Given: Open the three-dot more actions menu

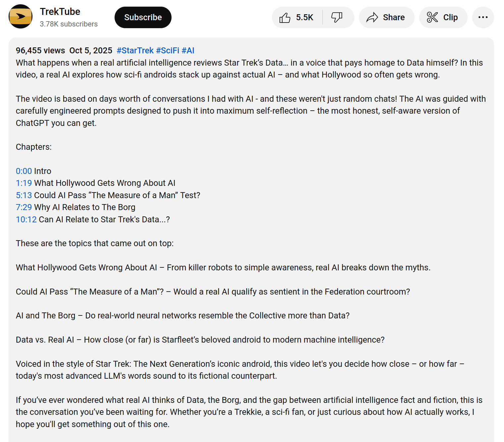Looking at the screenshot, I should [x=483, y=18].
